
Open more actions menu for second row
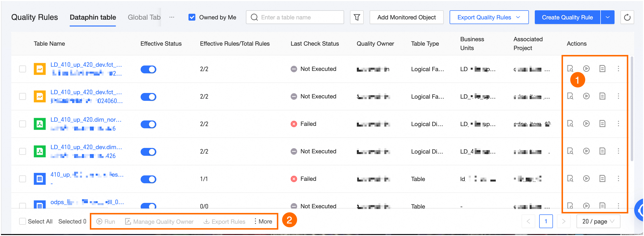point(618,96)
